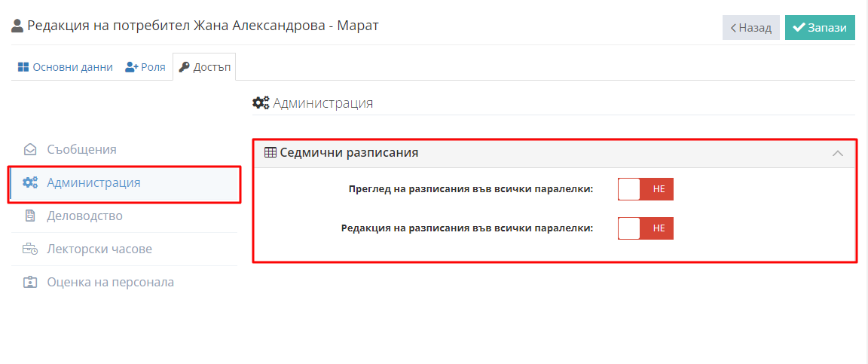This screenshot has width=868, height=364.
Task: Go back with the Назад button
Action: (x=750, y=28)
